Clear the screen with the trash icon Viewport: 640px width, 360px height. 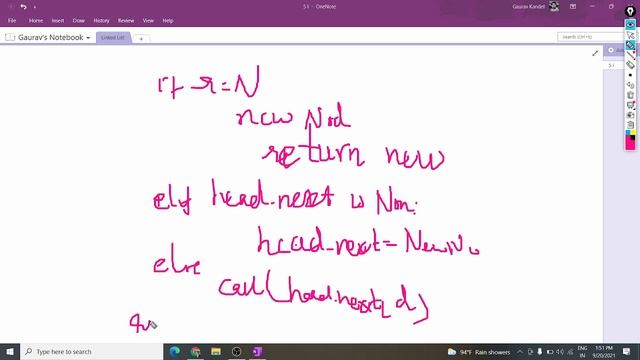630,95
